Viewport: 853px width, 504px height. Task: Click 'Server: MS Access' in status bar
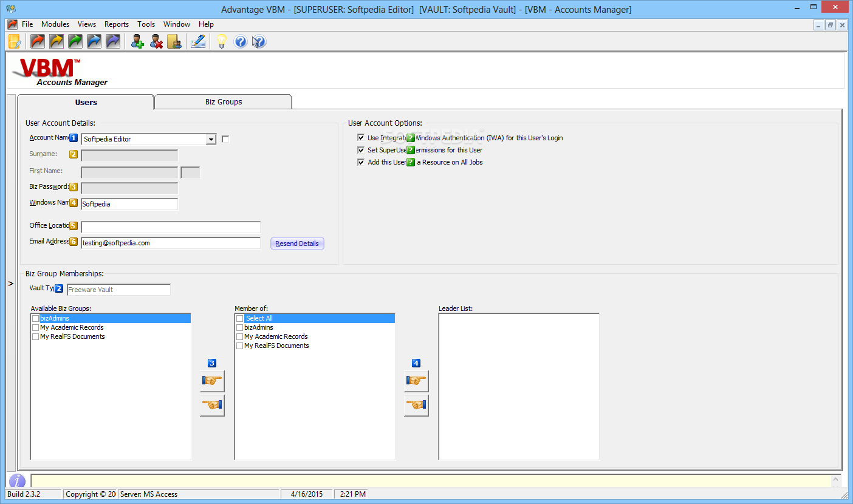149,494
